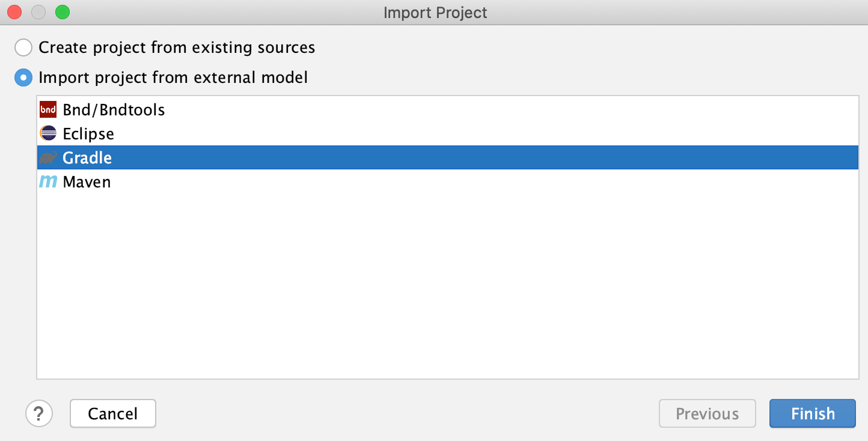
Task: Select the highlighted Gradle list entry
Action: pyautogui.click(x=448, y=157)
